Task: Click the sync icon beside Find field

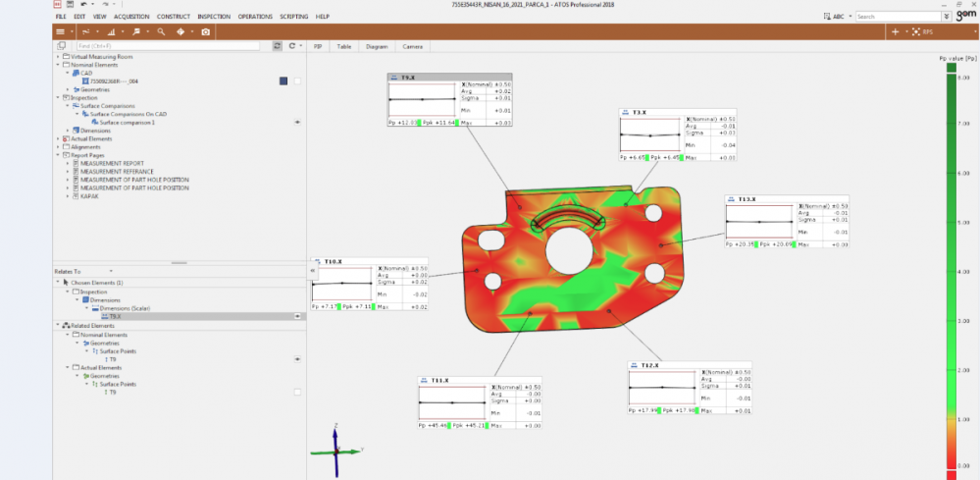Action: [x=278, y=46]
